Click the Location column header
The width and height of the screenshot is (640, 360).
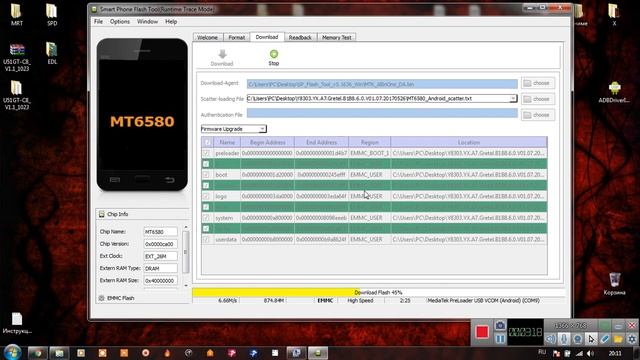469,142
